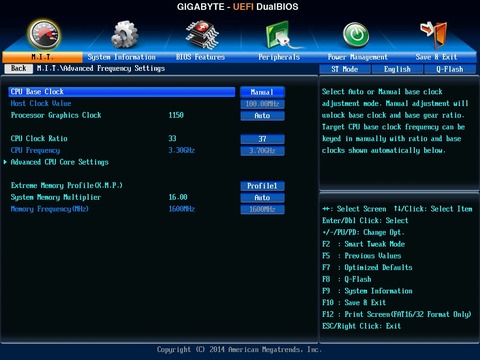Click the F10 Save & Exit help line
Image resolution: width=480 pixels, height=360 pixels.
point(354,303)
